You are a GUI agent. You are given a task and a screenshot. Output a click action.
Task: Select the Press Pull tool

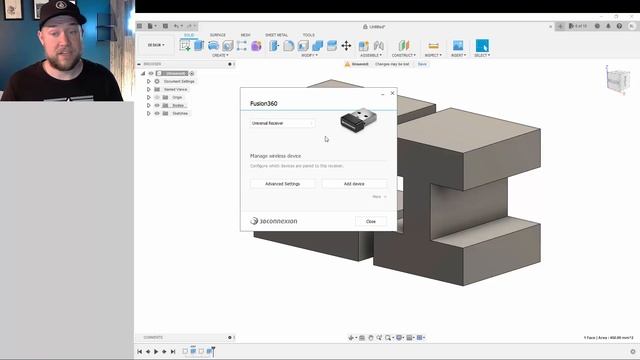[274, 46]
